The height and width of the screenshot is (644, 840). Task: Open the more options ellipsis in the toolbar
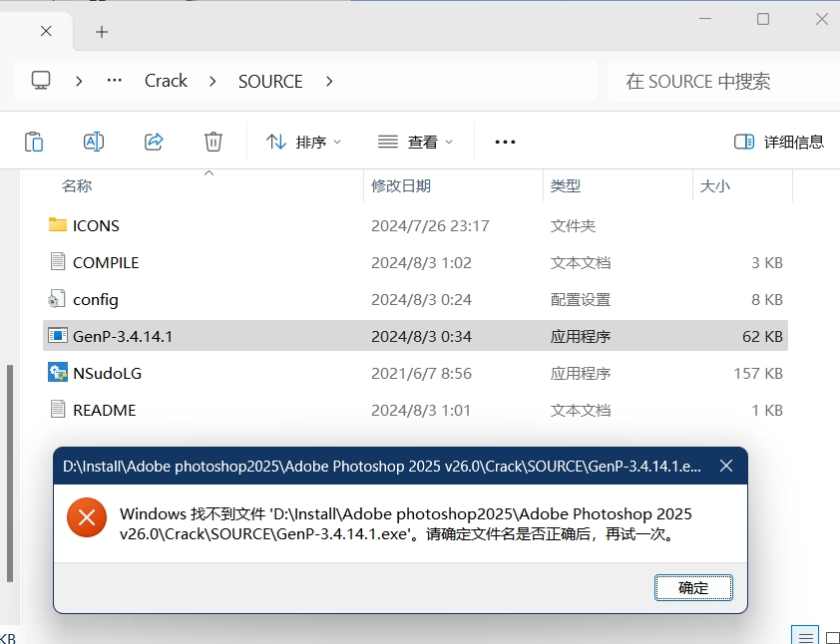pyautogui.click(x=505, y=142)
